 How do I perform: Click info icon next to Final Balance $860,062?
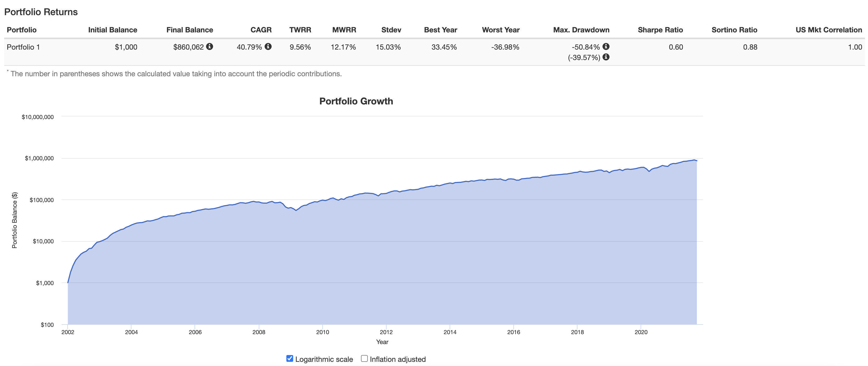click(210, 46)
